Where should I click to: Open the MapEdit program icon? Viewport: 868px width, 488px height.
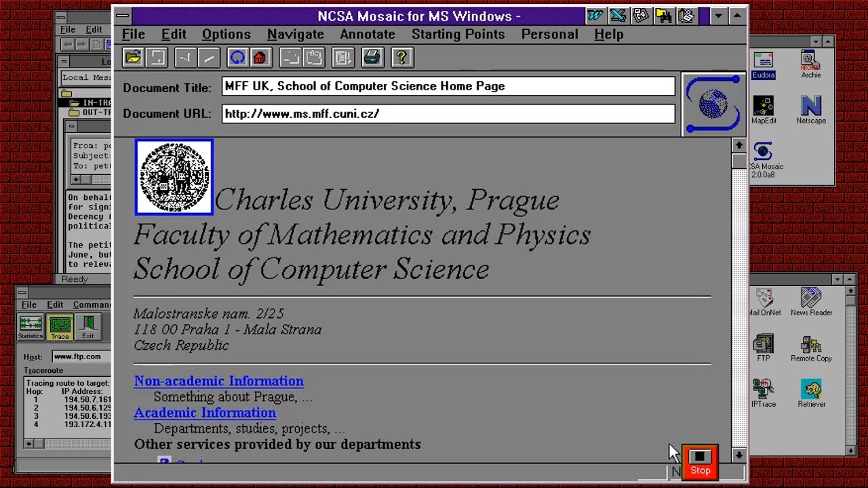click(x=764, y=110)
